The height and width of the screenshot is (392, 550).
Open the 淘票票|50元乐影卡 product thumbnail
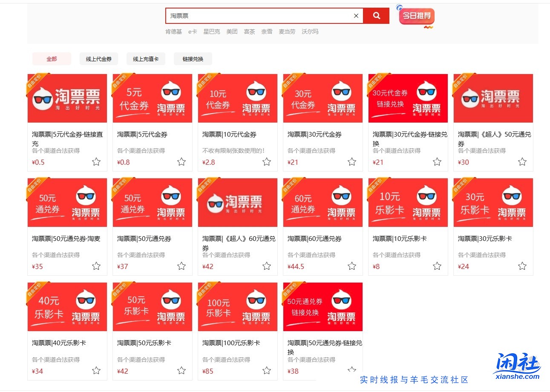click(152, 306)
